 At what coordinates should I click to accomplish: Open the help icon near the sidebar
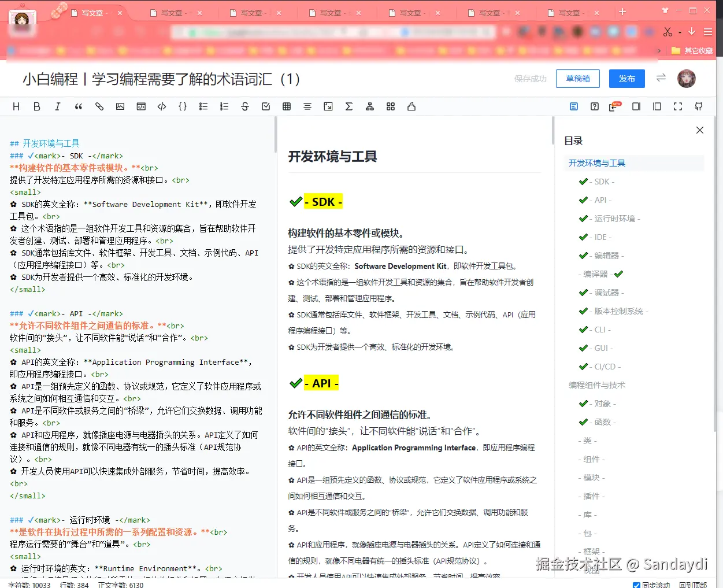pyautogui.click(x=594, y=106)
